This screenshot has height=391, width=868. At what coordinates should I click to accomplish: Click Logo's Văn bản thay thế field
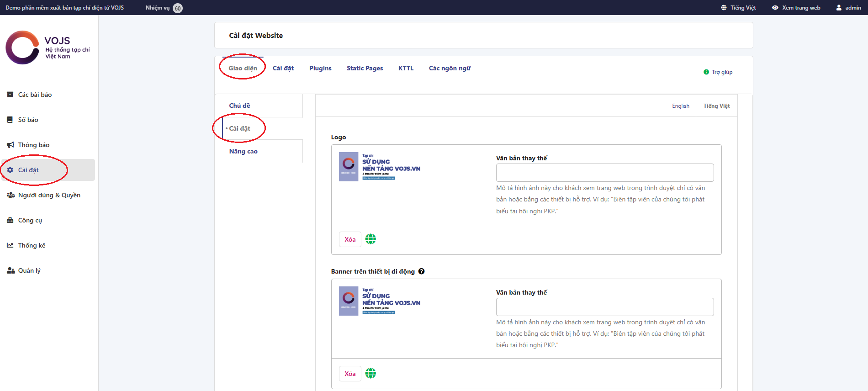pos(604,173)
